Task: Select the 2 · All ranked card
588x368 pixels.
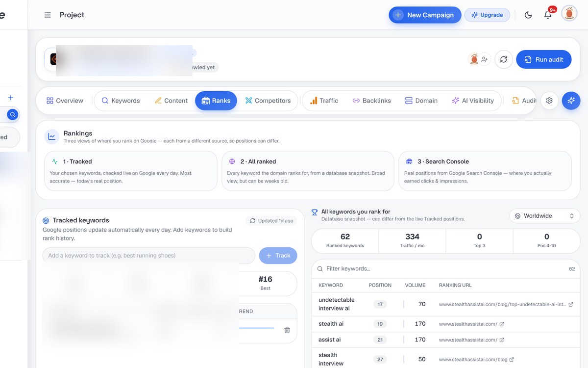Action: pyautogui.click(x=308, y=171)
